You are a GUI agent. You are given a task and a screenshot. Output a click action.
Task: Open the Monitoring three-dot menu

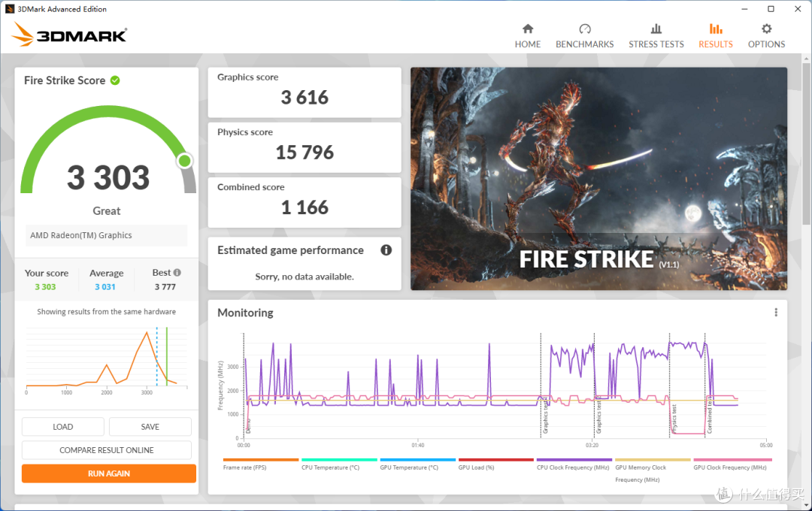pos(776,312)
